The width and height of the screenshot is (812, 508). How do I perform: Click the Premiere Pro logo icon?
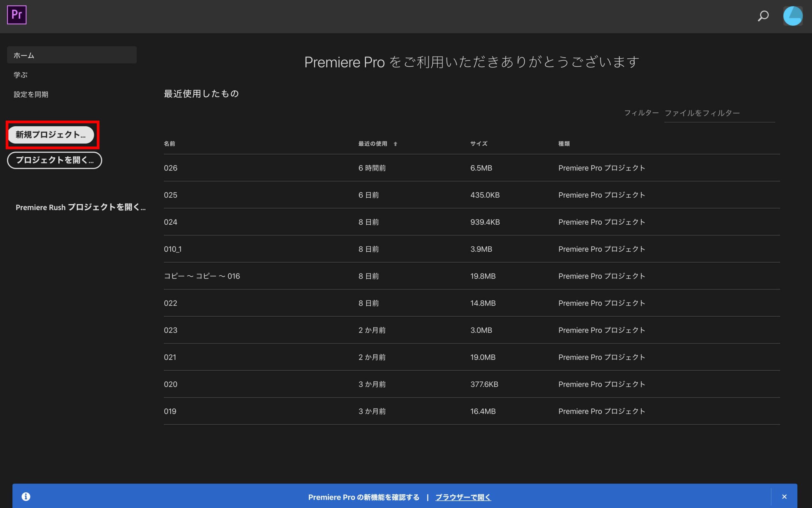16,15
